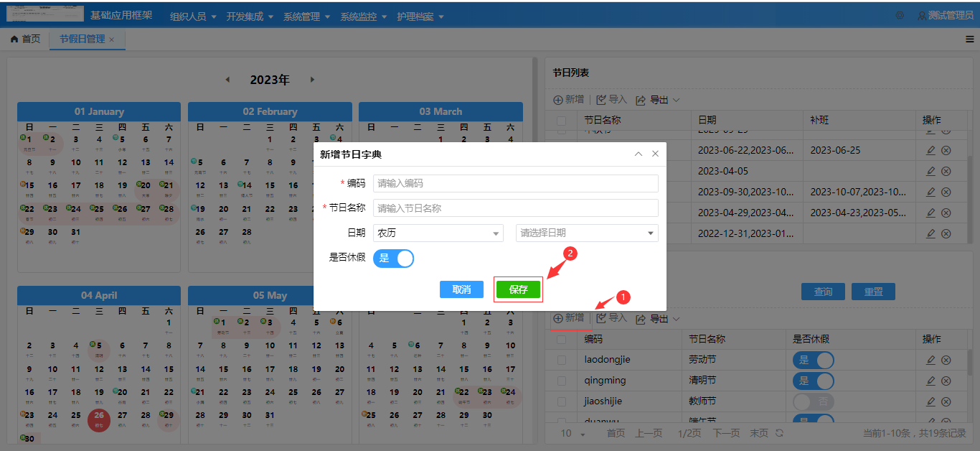980x451 pixels.
Task: Open the 农历 calendar type dropdown
Action: point(438,233)
